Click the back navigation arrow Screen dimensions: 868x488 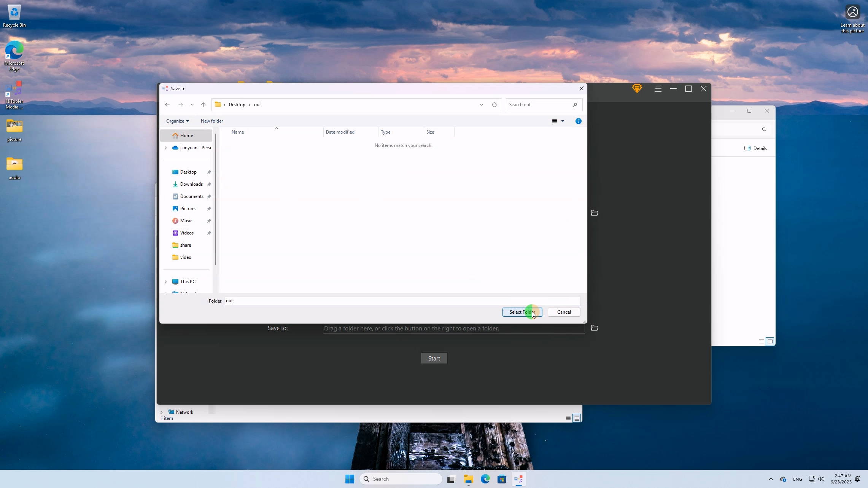pos(167,105)
